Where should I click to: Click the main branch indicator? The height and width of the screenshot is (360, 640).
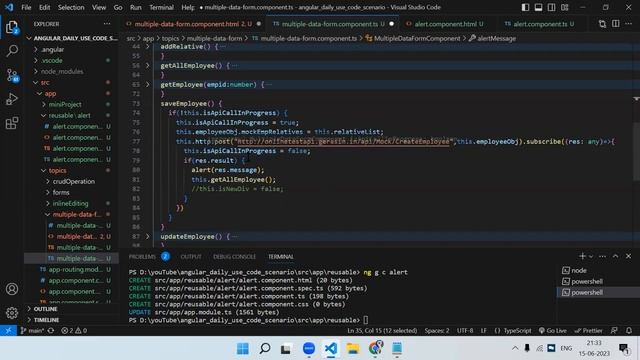pos(32,331)
